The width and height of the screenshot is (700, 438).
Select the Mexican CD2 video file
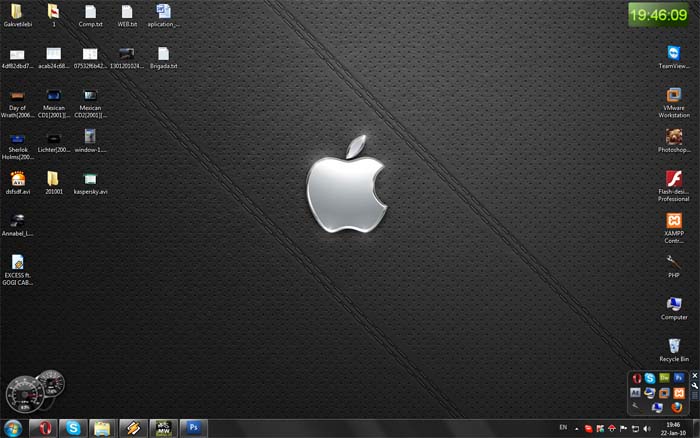tap(90, 104)
